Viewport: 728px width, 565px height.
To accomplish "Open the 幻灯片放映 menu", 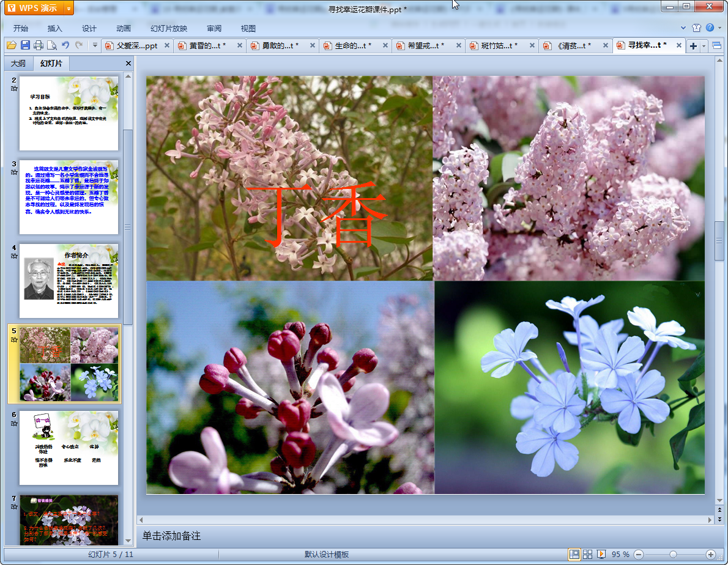I will 168,28.
